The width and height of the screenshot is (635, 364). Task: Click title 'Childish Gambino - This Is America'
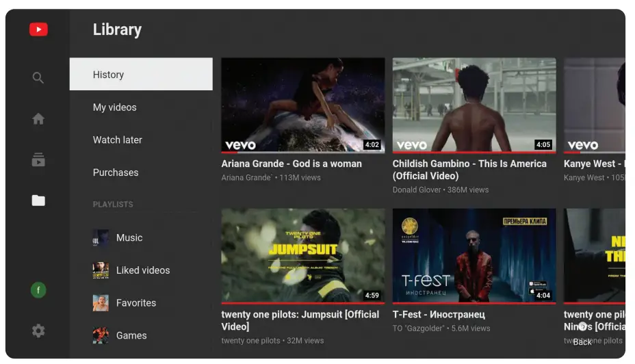tap(469, 170)
